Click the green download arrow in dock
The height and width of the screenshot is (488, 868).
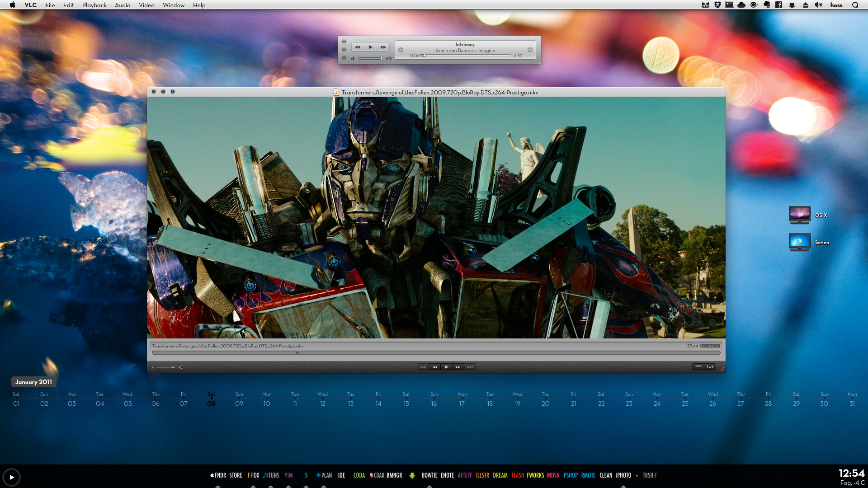412,475
